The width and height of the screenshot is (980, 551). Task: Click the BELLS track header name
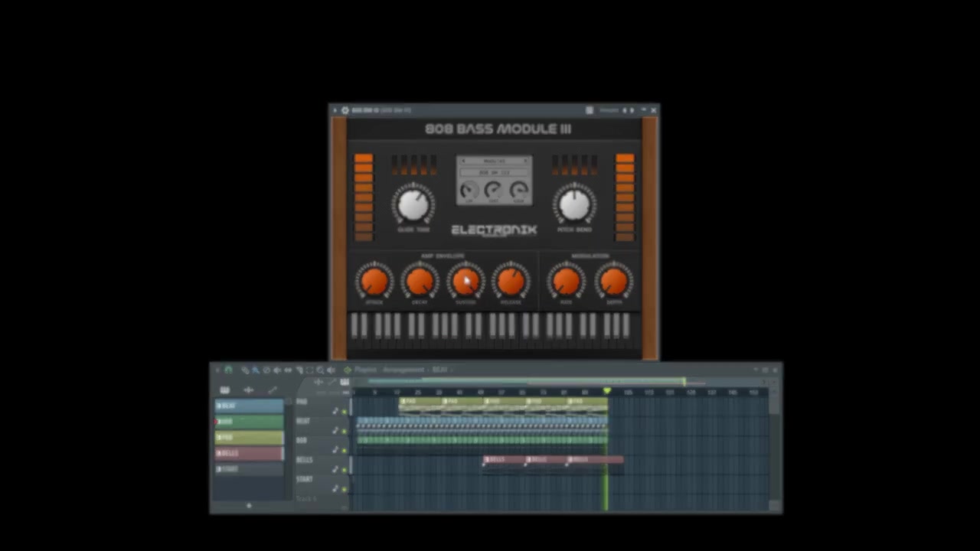coord(304,460)
